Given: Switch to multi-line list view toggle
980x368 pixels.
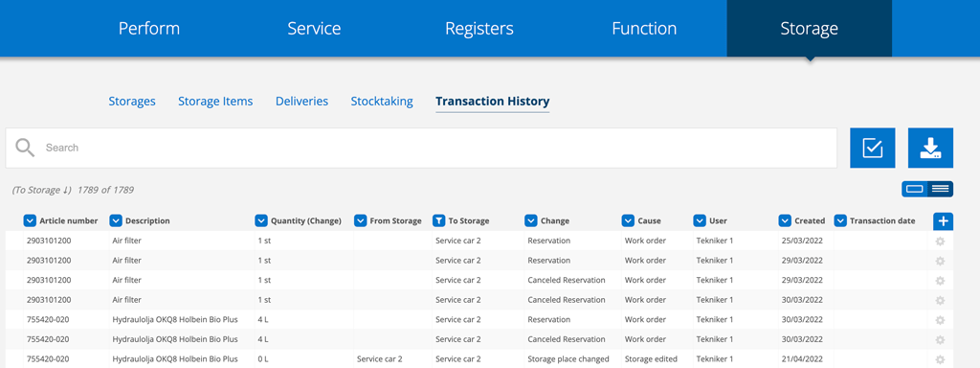Looking at the screenshot, I should [x=940, y=189].
